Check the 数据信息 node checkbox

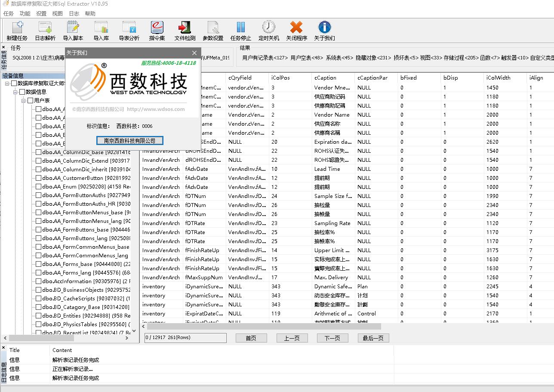pyautogui.click(x=22, y=92)
